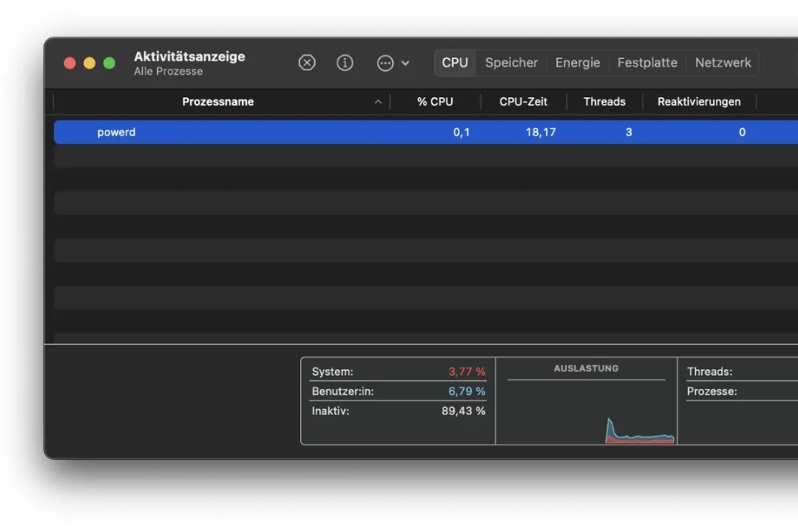The height and width of the screenshot is (532, 798).
Task: Expand the chevron next to the ellipsis icon
Action: click(405, 63)
